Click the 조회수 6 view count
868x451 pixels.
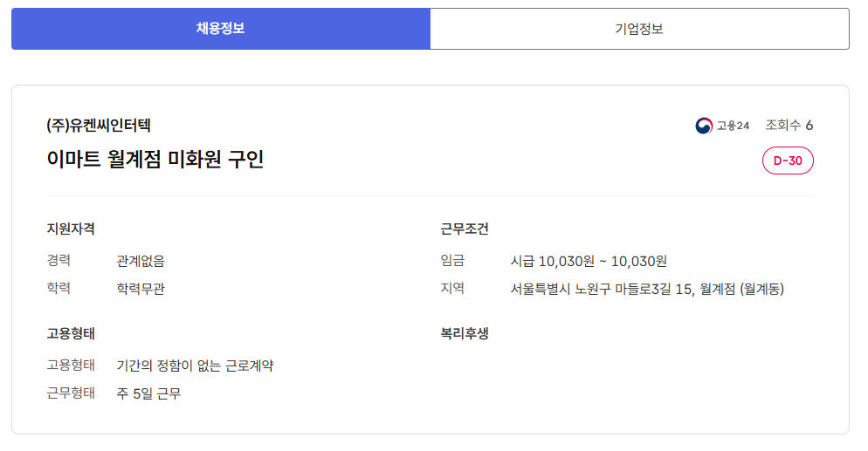pos(789,126)
